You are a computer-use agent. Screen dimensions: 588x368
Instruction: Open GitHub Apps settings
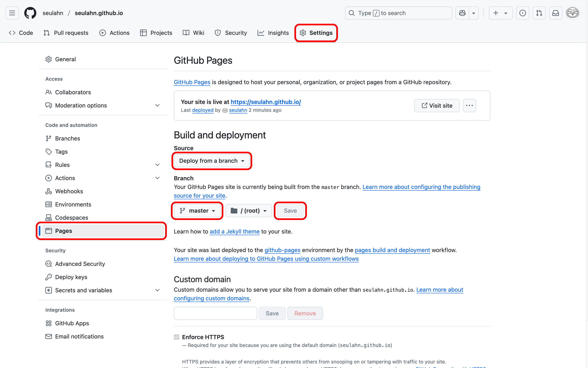tap(103, 323)
